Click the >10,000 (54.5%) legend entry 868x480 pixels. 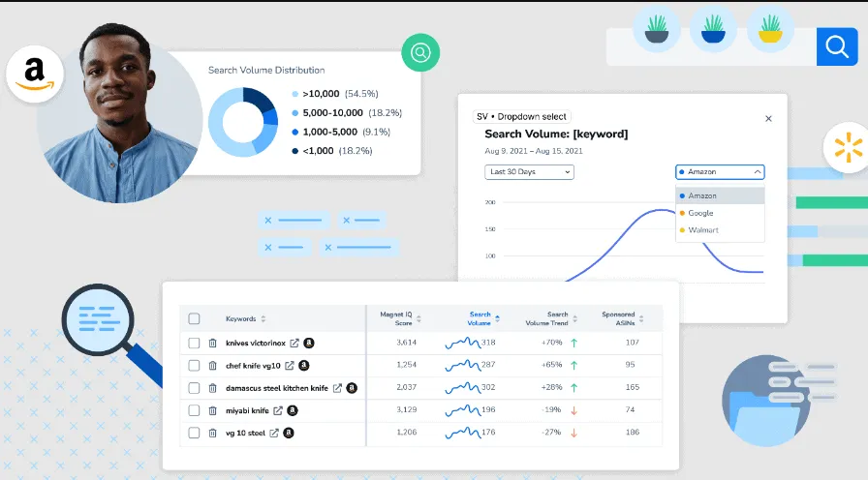(335, 94)
